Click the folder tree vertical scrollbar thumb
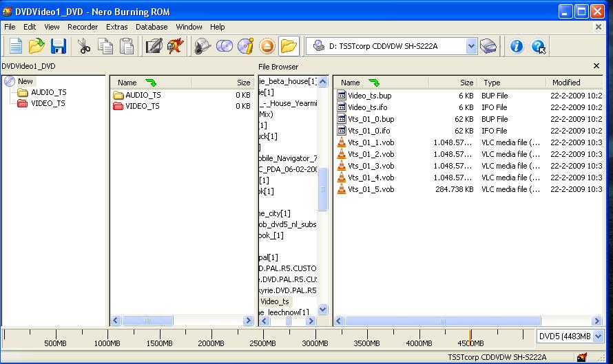Viewport: 613px width, 364px height. click(x=322, y=189)
